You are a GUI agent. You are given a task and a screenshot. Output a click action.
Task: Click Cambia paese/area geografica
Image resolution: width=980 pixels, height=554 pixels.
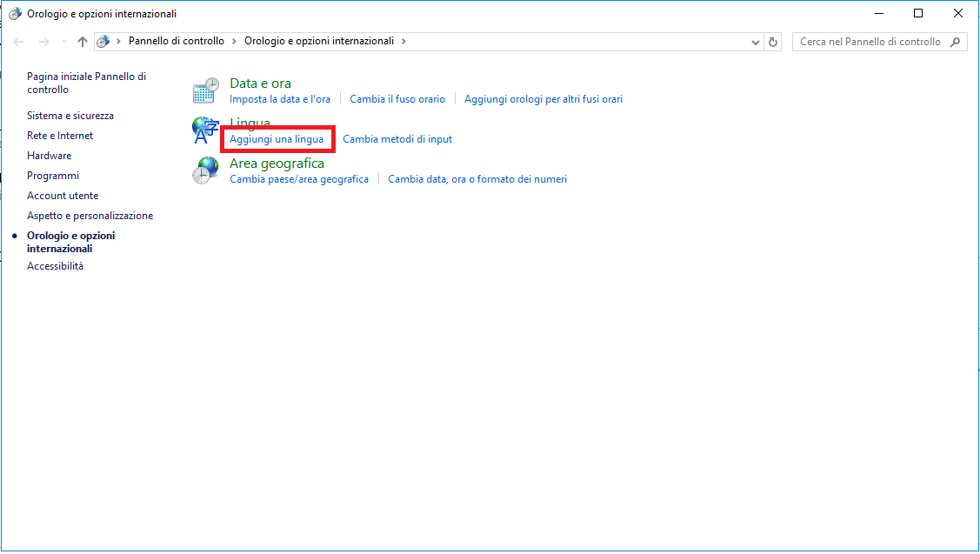tap(299, 179)
